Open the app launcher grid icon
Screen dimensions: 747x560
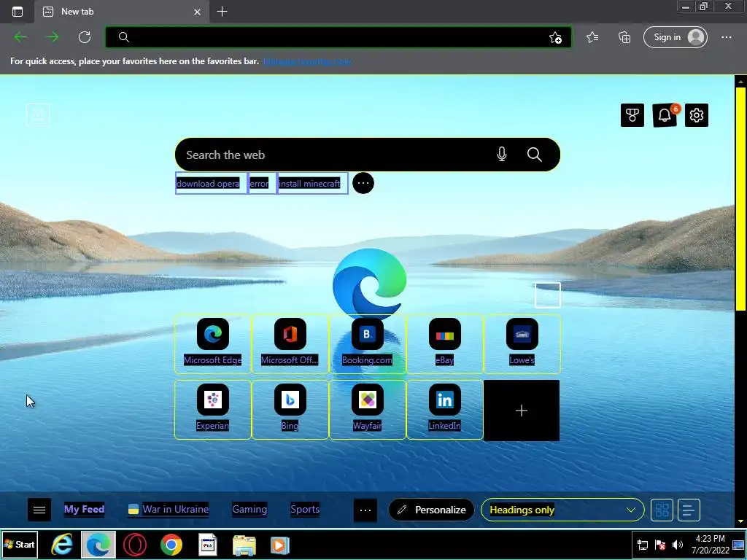[x=38, y=114]
